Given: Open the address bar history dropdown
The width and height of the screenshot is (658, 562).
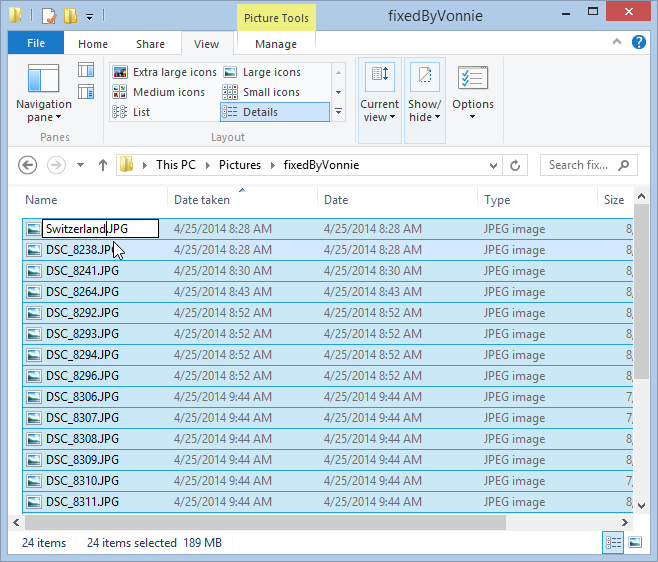Looking at the screenshot, I should [x=494, y=165].
